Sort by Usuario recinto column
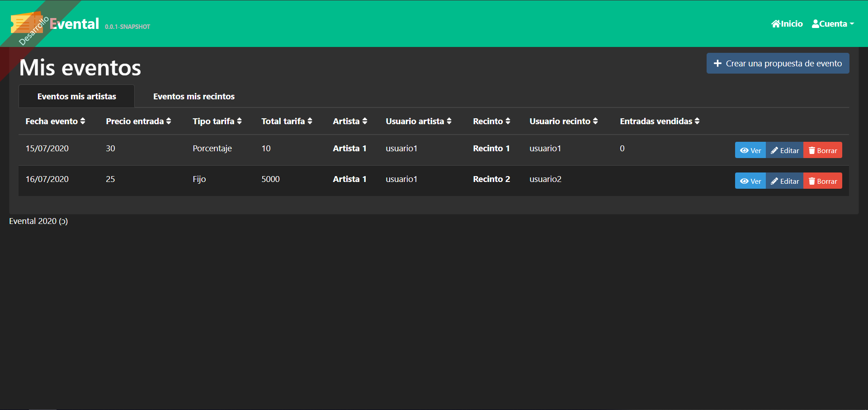This screenshot has width=868, height=410. [x=563, y=121]
